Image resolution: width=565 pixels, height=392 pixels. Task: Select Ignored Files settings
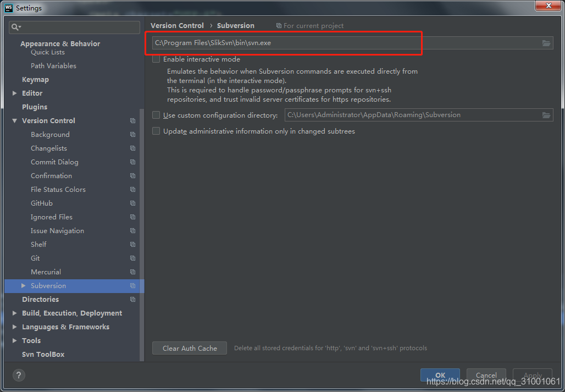52,217
